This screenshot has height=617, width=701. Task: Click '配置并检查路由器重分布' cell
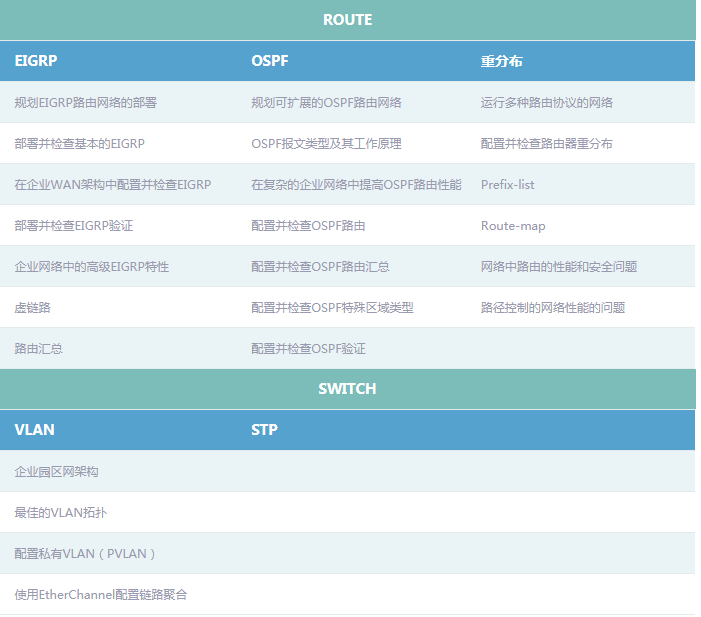[x=546, y=144]
